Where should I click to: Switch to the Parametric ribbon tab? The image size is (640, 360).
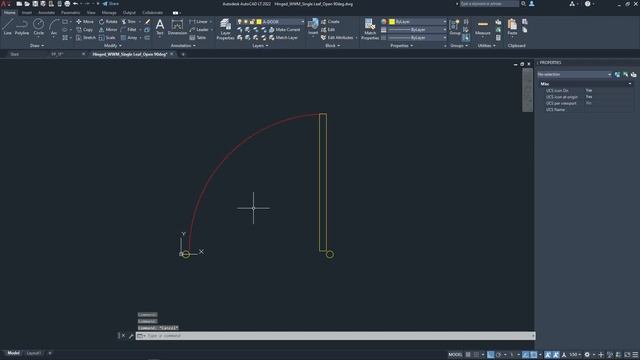pyautogui.click(x=71, y=13)
